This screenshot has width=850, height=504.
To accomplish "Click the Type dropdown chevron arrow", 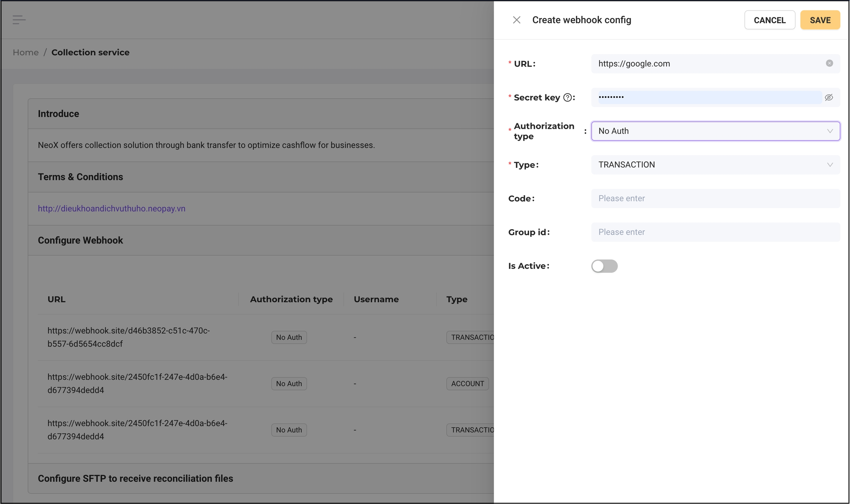I will tap(830, 165).
